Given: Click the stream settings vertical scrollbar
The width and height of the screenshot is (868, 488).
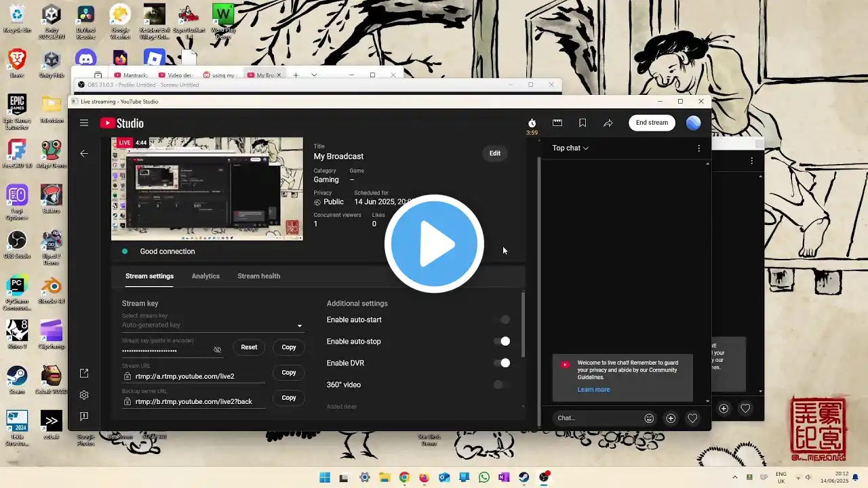Looking at the screenshot, I should pyautogui.click(x=523, y=325).
